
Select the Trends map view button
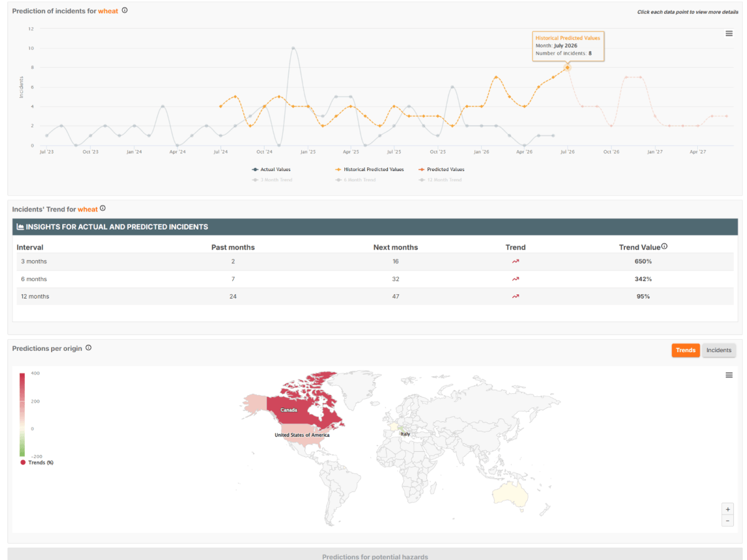(685, 350)
